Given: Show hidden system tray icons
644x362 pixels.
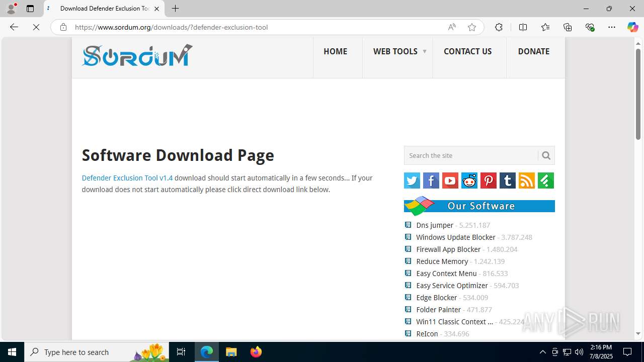Looking at the screenshot, I should pyautogui.click(x=542, y=352).
